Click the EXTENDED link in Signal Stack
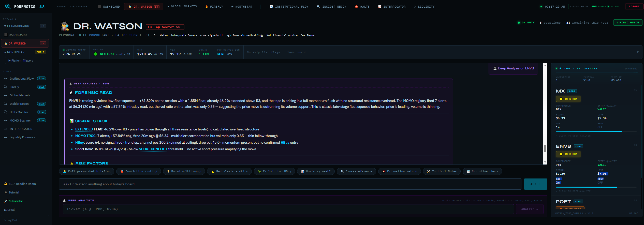This screenshot has width=644, height=225. [x=84, y=129]
